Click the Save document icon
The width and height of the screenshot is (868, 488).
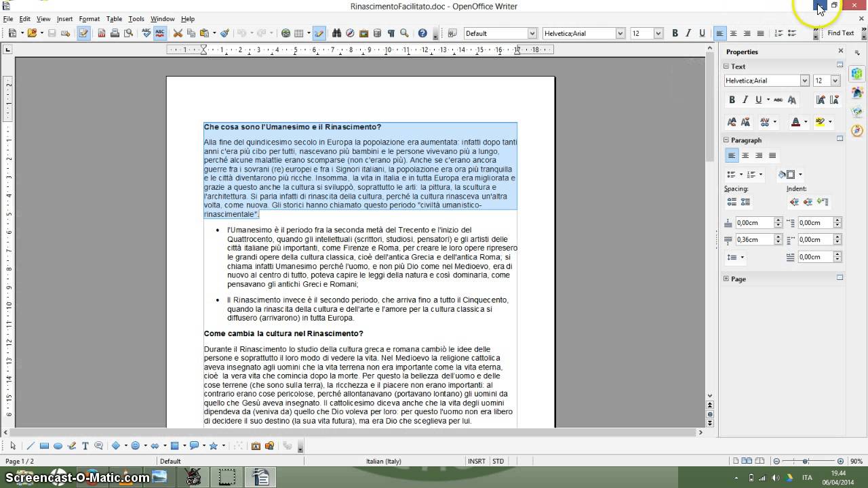[x=52, y=33]
